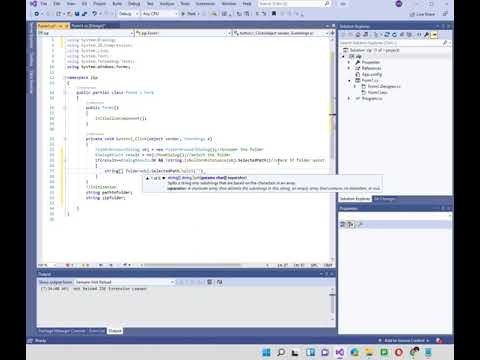Viewport: 480px width, 360px height.
Task: Click red Opera icon on taskbar
Action: coord(399,352)
